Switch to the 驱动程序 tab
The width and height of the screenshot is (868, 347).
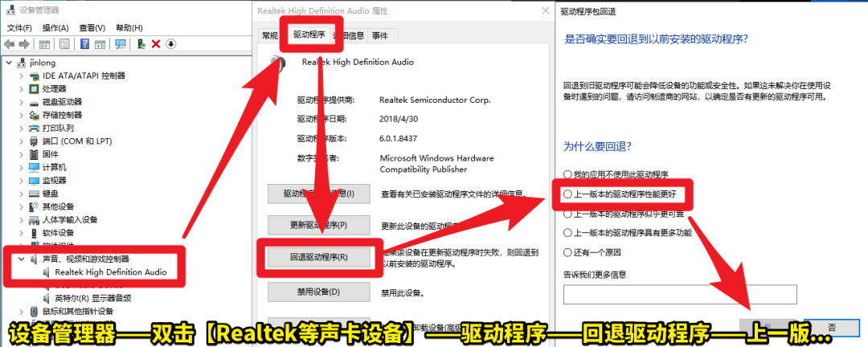click(x=309, y=35)
